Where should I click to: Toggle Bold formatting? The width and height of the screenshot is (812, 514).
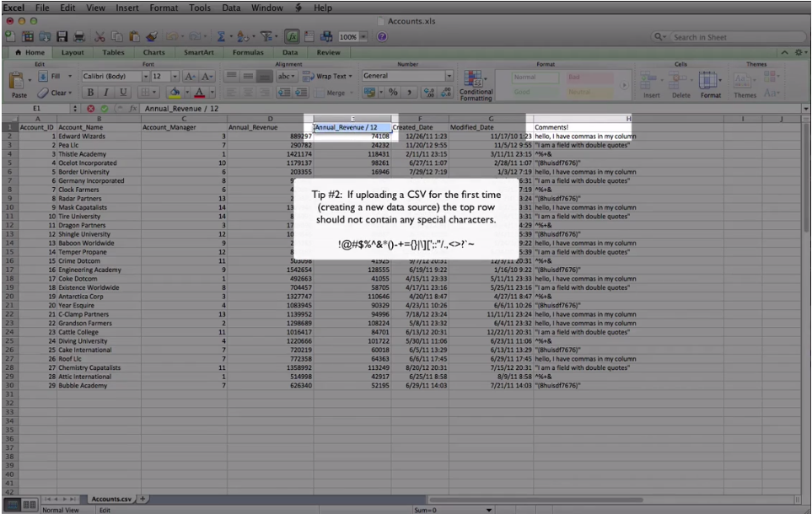(90, 92)
